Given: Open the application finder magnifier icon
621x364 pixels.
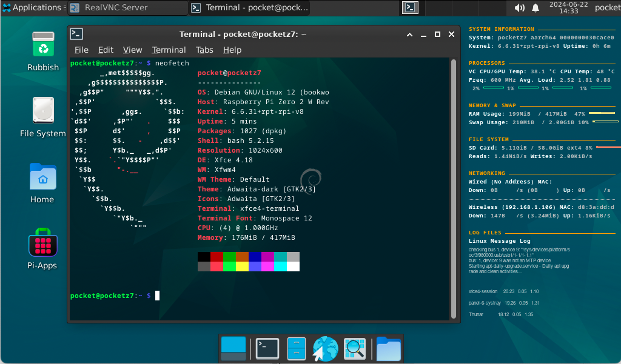Looking at the screenshot, I should pos(354,348).
